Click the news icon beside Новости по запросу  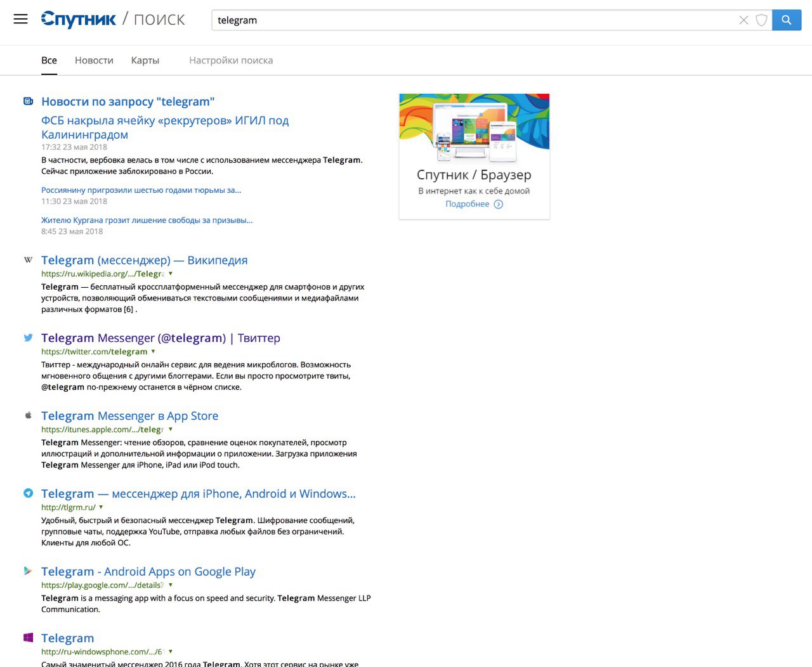click(x=28, y=101)
